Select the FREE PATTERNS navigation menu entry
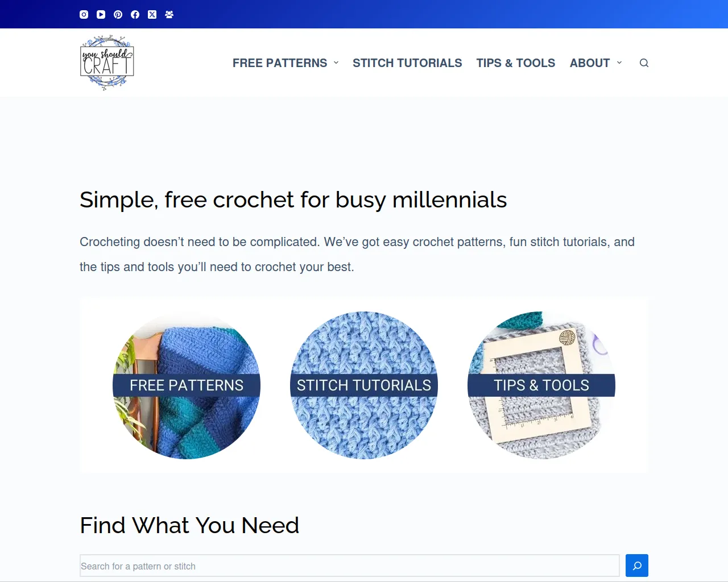This screenshot has height=582, width=728. (279, 63)
